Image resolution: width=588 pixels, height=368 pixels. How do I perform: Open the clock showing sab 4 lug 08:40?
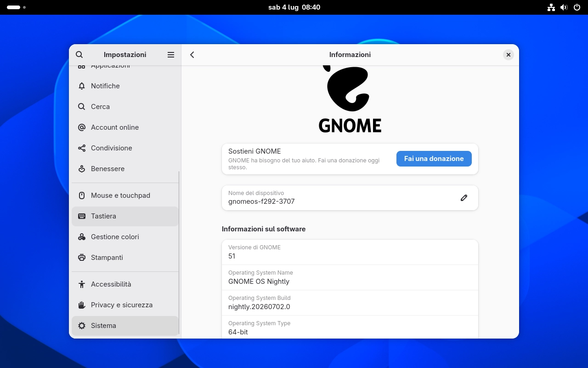(294, 7)
